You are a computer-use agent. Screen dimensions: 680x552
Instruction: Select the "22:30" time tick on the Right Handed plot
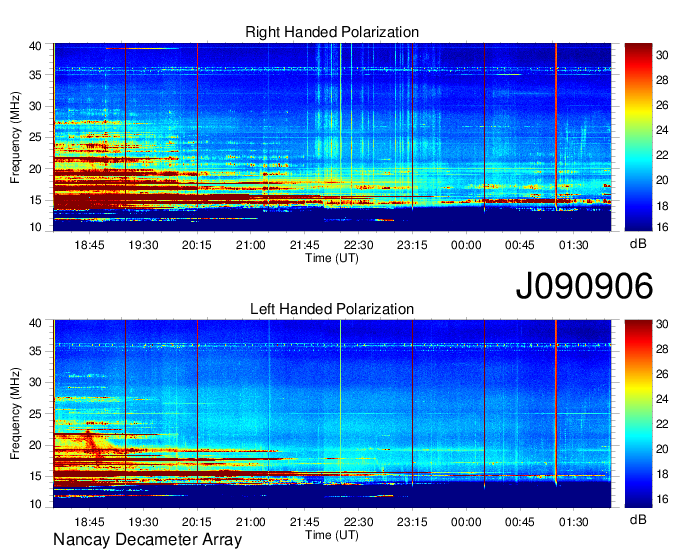358,245
